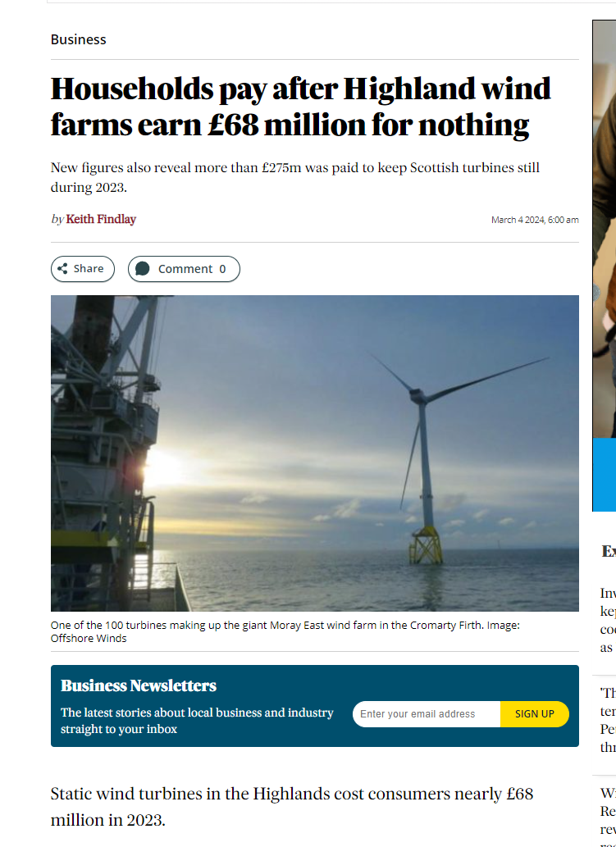616x847 pixels.
Task: Click the Business Newsletters heading
Action: click(x=139, y=685)
